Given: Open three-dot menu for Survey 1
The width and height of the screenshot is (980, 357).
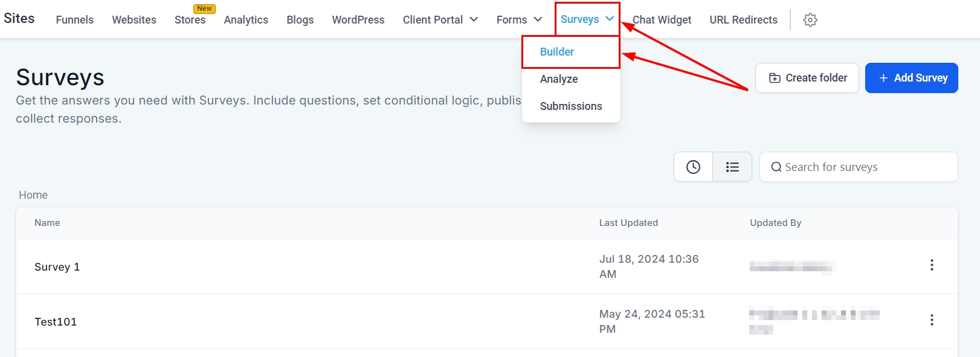Looking at the screenshot, I should tap(932, 265).
